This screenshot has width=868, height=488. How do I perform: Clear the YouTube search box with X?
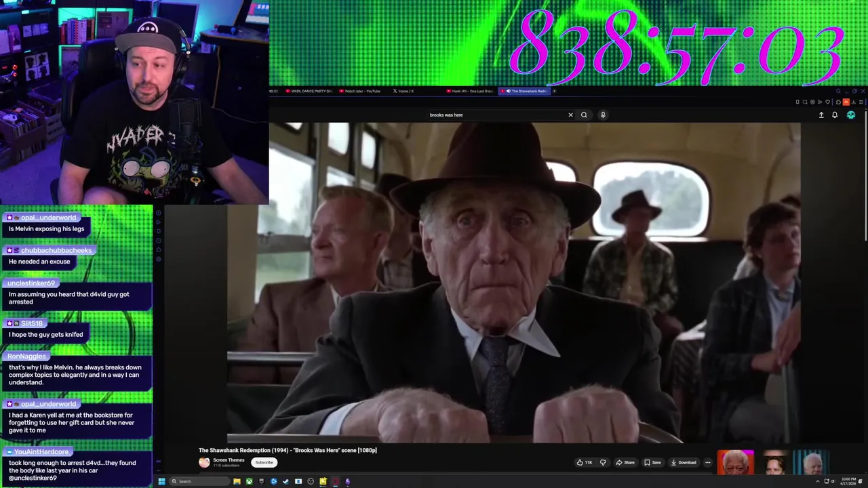point(570,115)
